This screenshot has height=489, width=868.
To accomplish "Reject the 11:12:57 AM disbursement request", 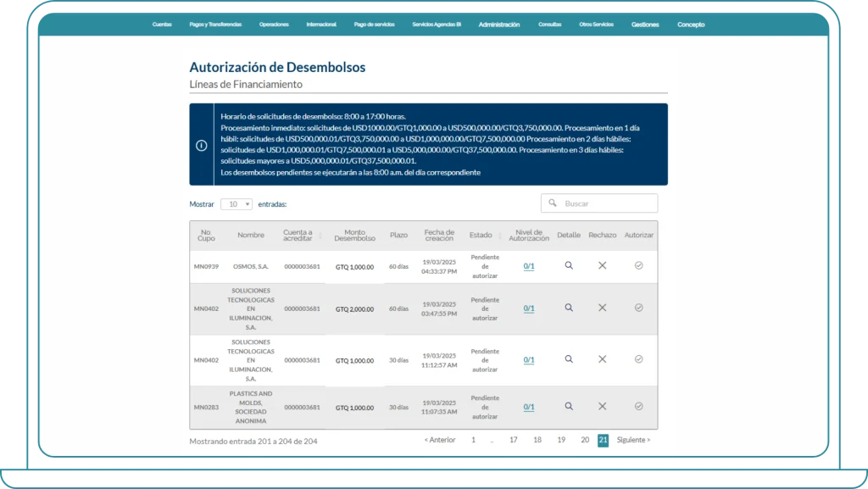I will click(x=602, y=359).
